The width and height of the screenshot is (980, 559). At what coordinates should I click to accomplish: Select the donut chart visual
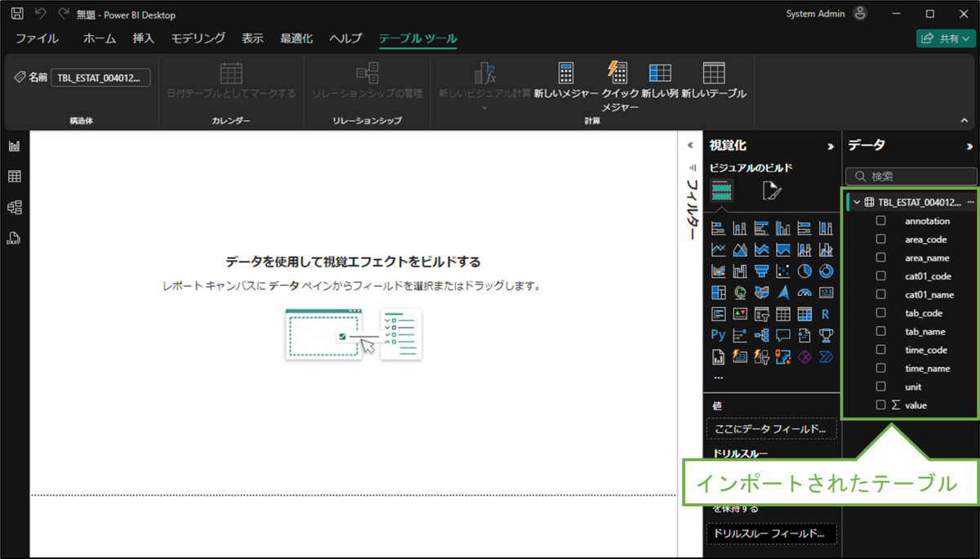[826, 271]
